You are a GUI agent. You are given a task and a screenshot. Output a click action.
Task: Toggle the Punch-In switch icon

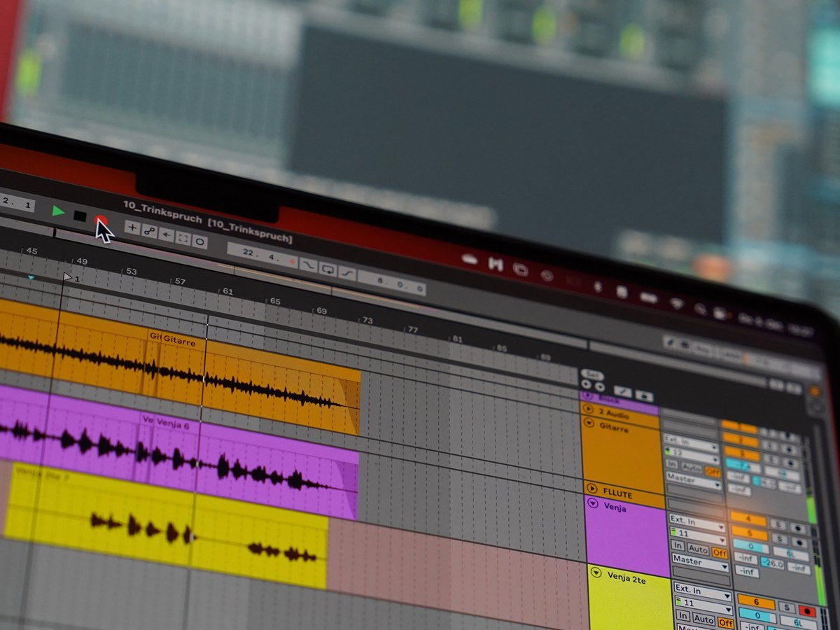click(309, 265)
